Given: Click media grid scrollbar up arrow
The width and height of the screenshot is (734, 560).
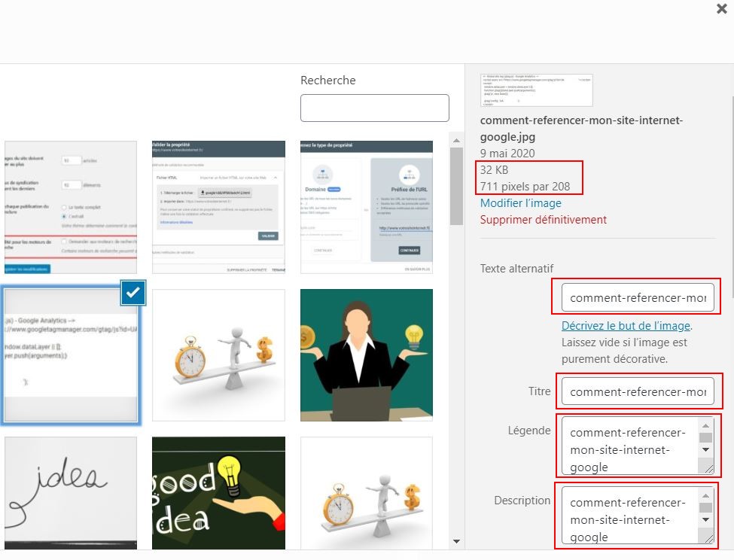Looking at the screenshot, I should pos(456,140).
